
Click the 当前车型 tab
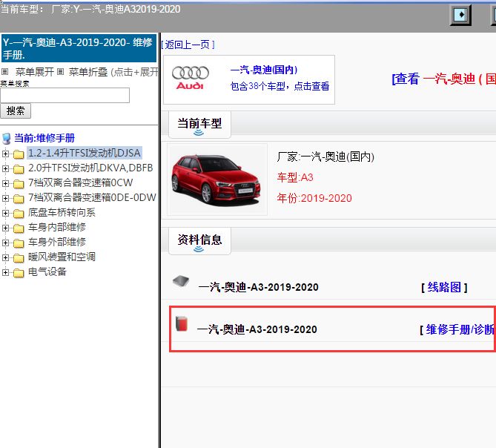[199, 125]
